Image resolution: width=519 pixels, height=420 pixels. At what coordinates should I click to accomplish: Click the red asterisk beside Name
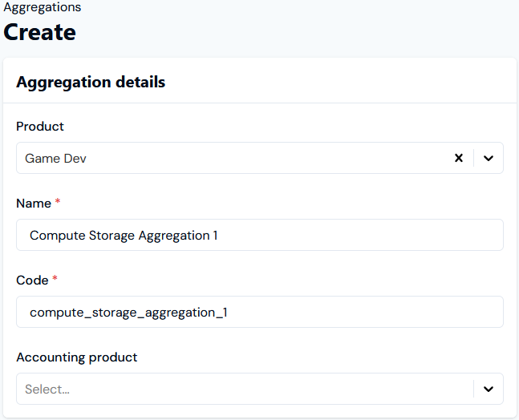(58, 201)
